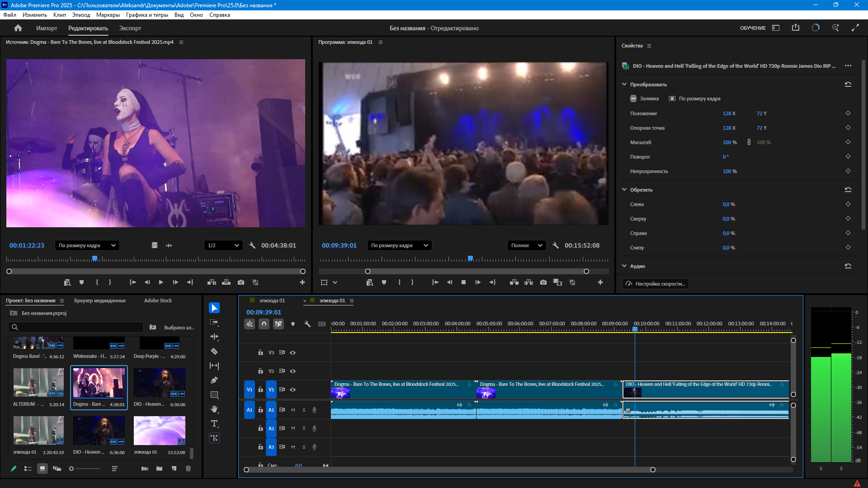Mute the A1 audio track
The height and width of the screenshot is (488, 868).
(x=293, y=410)
